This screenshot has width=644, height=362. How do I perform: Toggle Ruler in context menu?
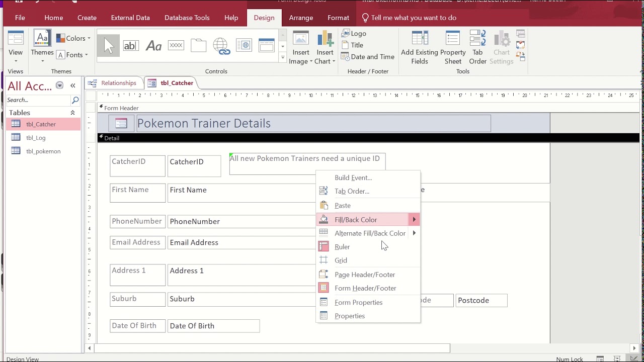point(368,247)
